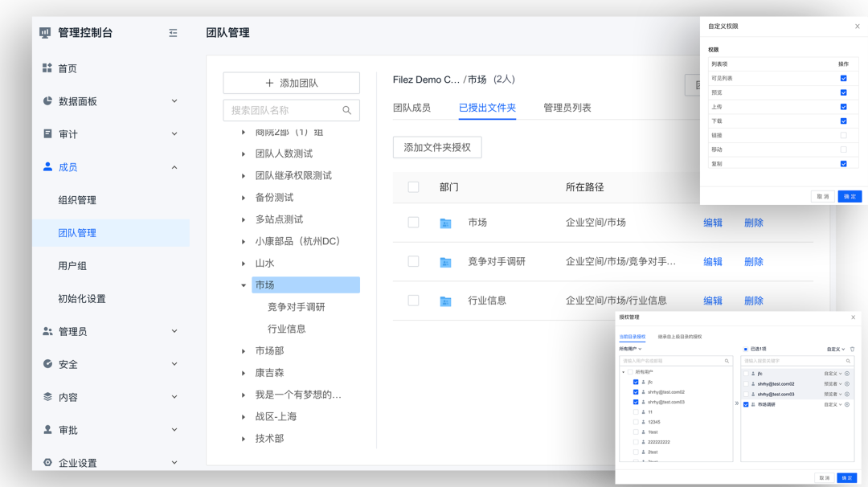Screen dimensions: 868x487
Task: Select the 竞争对手调研 sub-team in tree
Action: pos(296,307)
